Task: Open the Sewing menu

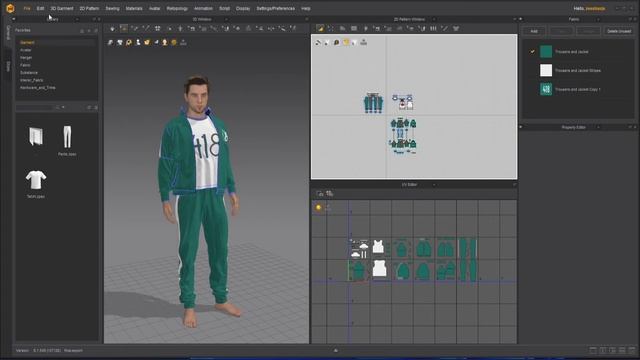Action: (x=112, y=8)
